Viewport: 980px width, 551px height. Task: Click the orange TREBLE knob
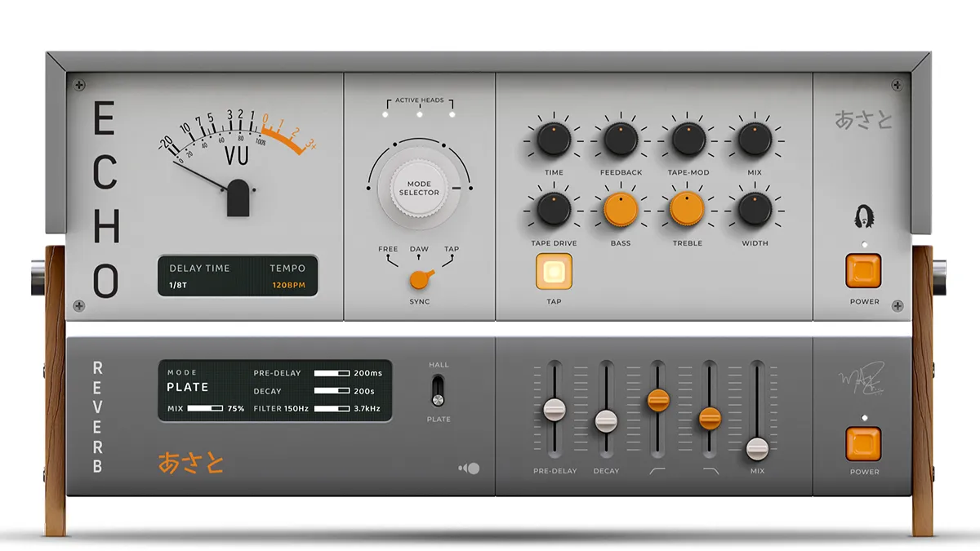687,210
